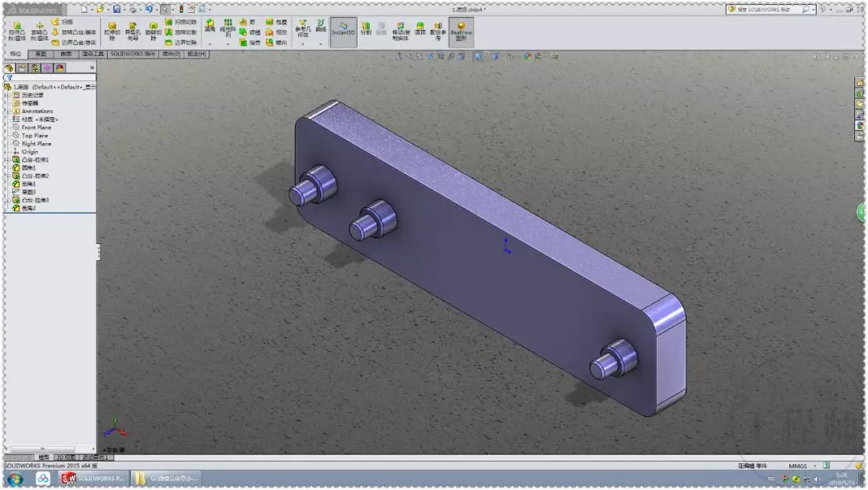Click the Rebuild traffic-light icon
The width and height of the screenshot is (868, 490).
click(181, 10)
